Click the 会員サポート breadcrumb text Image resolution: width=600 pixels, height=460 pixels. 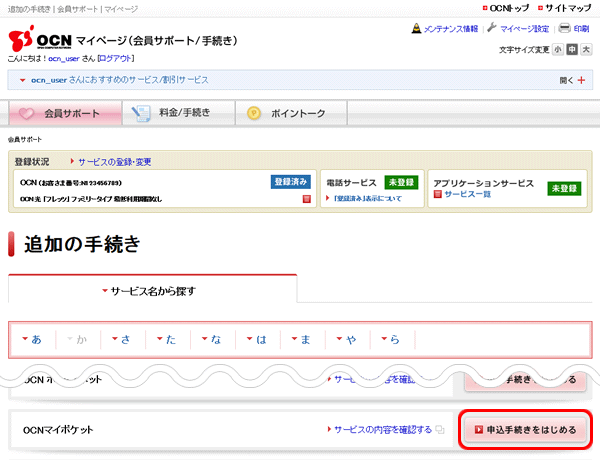point(24,140)
